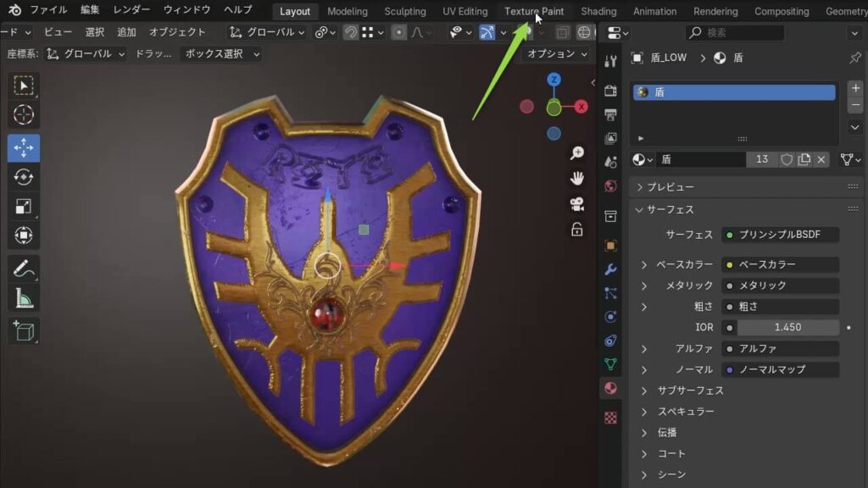868x488 pixels.
Task: Open the 編集 menu
Action: 90,10
